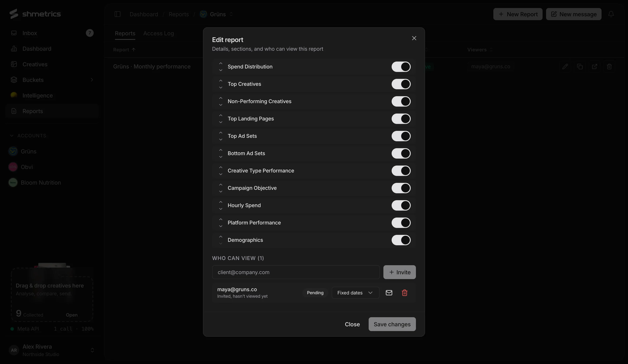Click the Close button in dialog

pos(352,324)
